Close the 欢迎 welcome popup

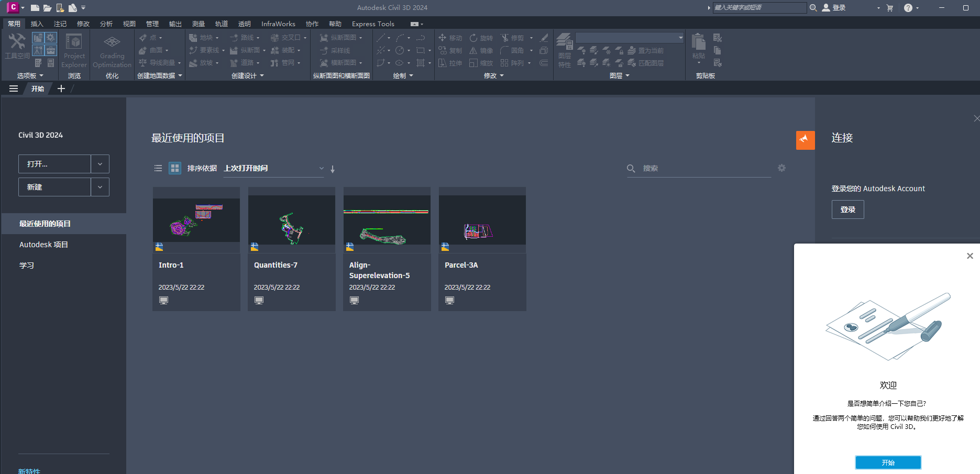click(x=970, y=256)
